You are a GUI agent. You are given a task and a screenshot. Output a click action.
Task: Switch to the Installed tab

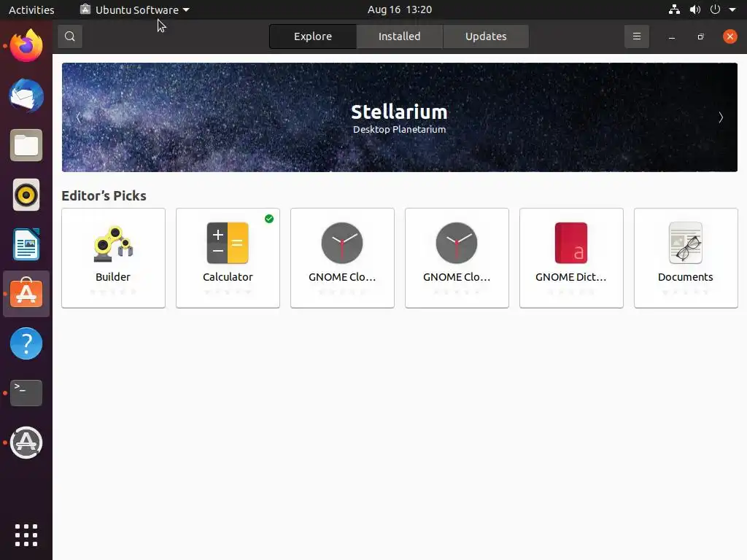(x=399, y=36)
